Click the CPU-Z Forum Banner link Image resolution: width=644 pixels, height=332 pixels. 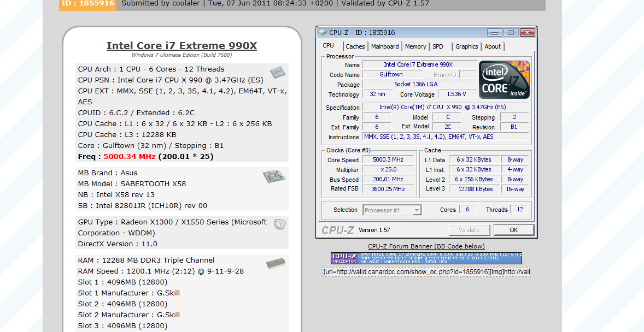point(426,246)
